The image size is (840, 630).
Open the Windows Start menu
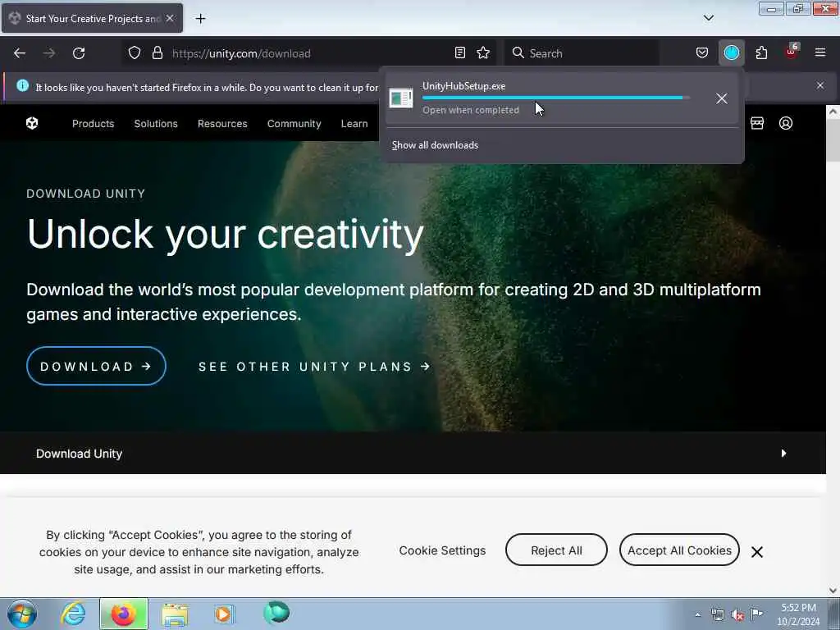click(x=22, y=614)
